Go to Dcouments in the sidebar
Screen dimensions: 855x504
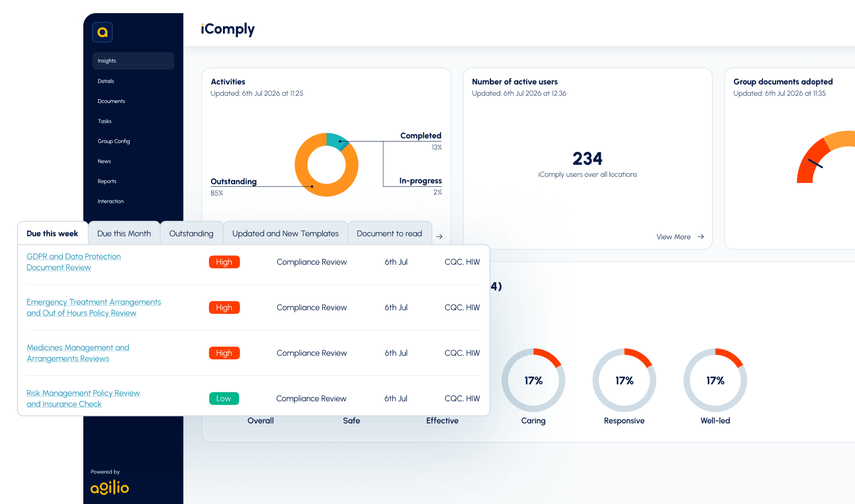click(111, 101)
